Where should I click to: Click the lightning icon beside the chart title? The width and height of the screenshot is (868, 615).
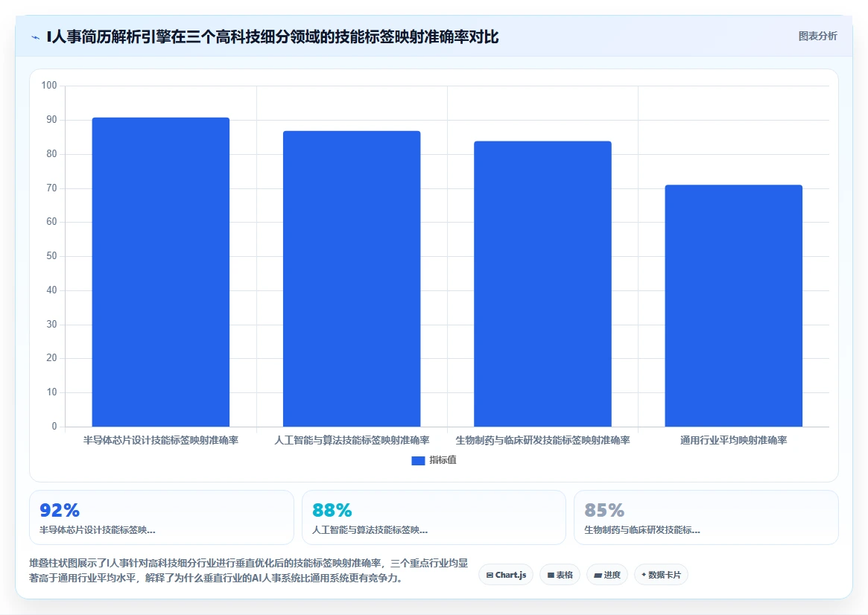(36, 38)
